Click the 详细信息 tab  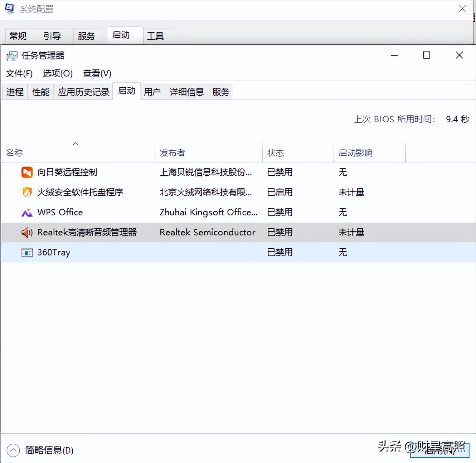(186, 92)
